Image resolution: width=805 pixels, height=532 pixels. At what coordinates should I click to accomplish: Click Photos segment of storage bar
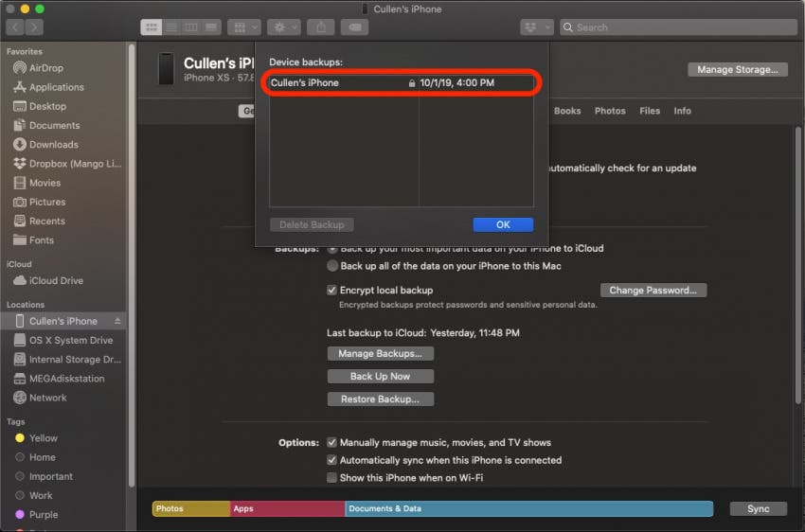click(191, 509)
